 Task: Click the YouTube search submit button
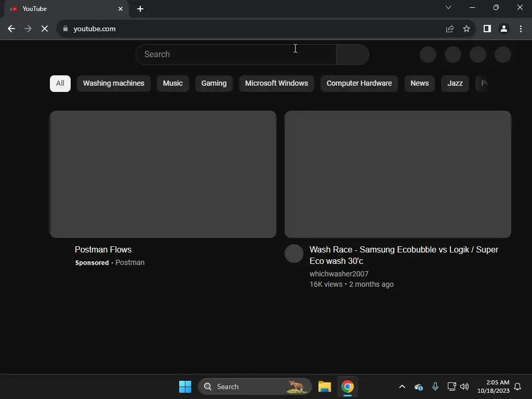pyautogui.click(x=353, y=54)
